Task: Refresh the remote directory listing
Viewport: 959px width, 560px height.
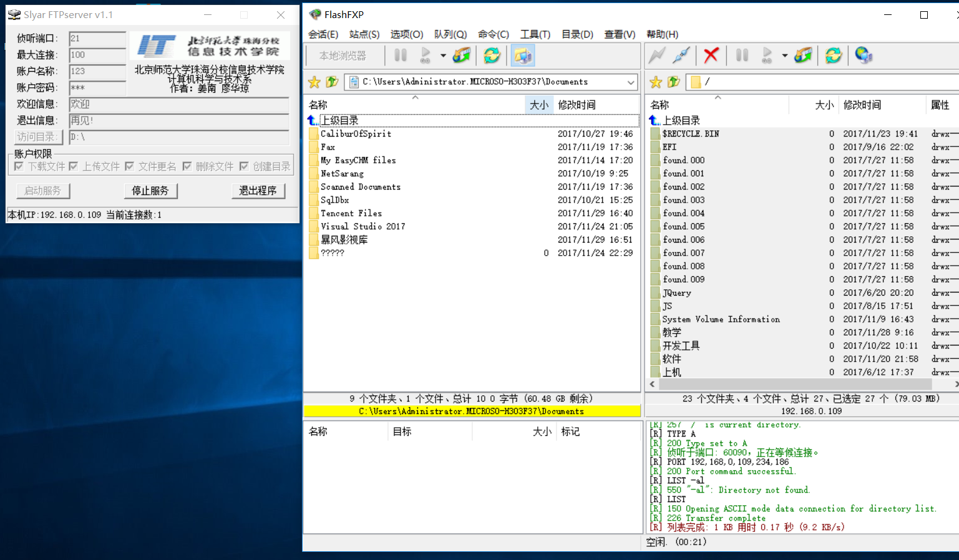Action: pos(833,56)
